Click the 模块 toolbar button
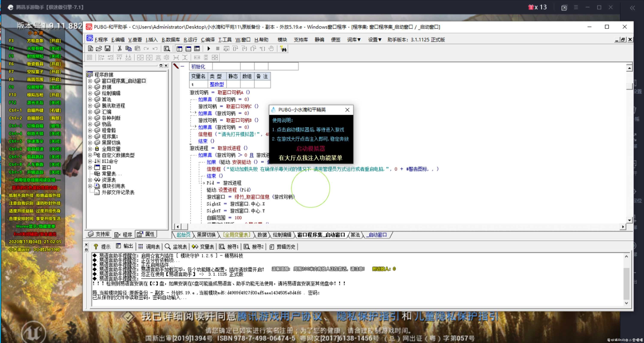Viewport: 644px width, 343px height. tap(282, 40)
